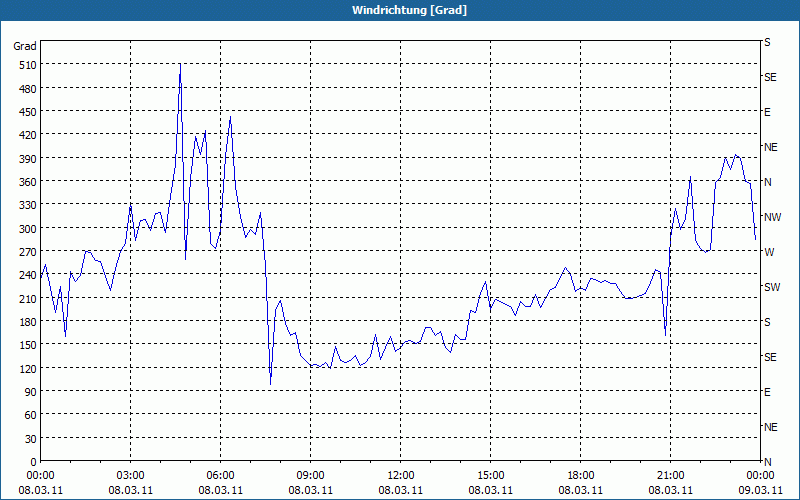800x500 pixels.
Task: Click the 21:00 time label
Action: tap(670, 476)
